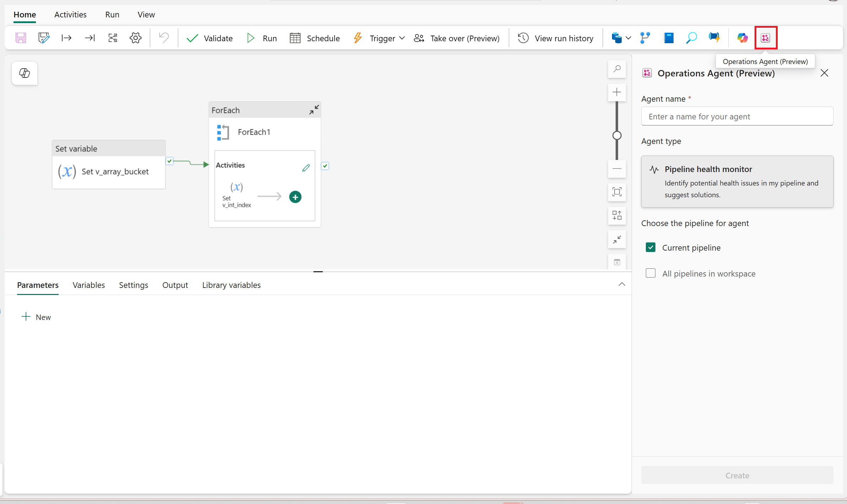Click the Import pipeline arrow icon
Image resolution: width=847 pixels, height=504 pixels.
(x=66, y=38)
